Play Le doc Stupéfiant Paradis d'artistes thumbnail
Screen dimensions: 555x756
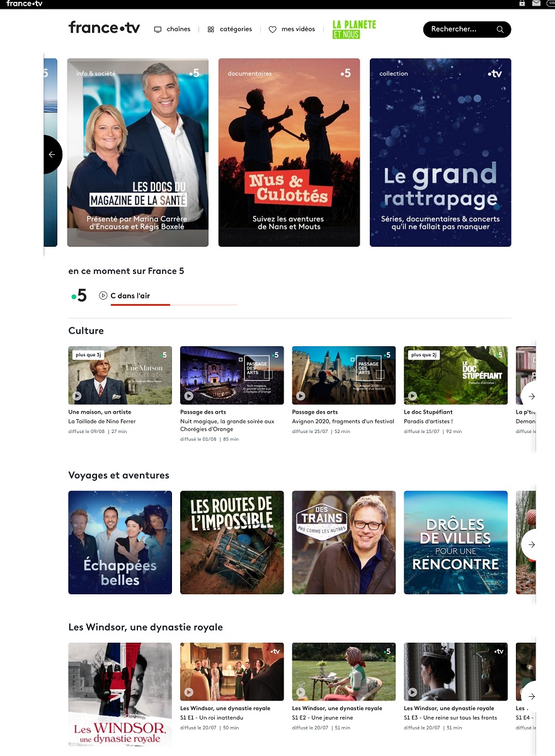(x=455, y=375)
